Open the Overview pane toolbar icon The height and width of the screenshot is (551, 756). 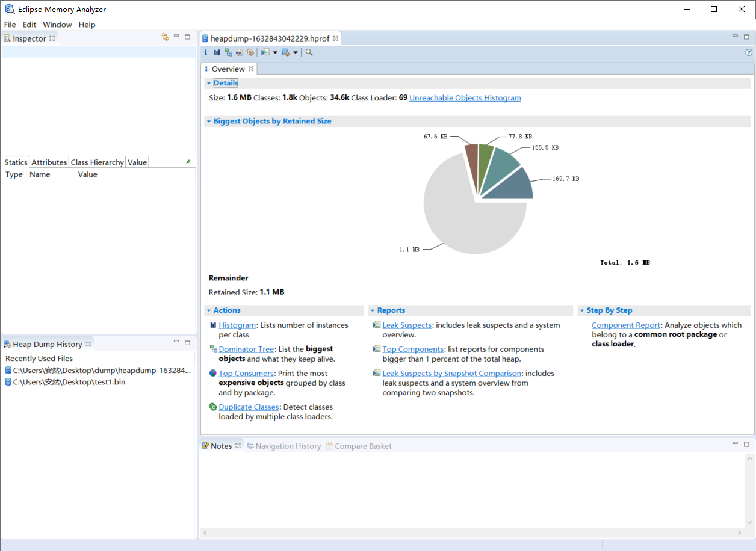(x=206, y=52)
